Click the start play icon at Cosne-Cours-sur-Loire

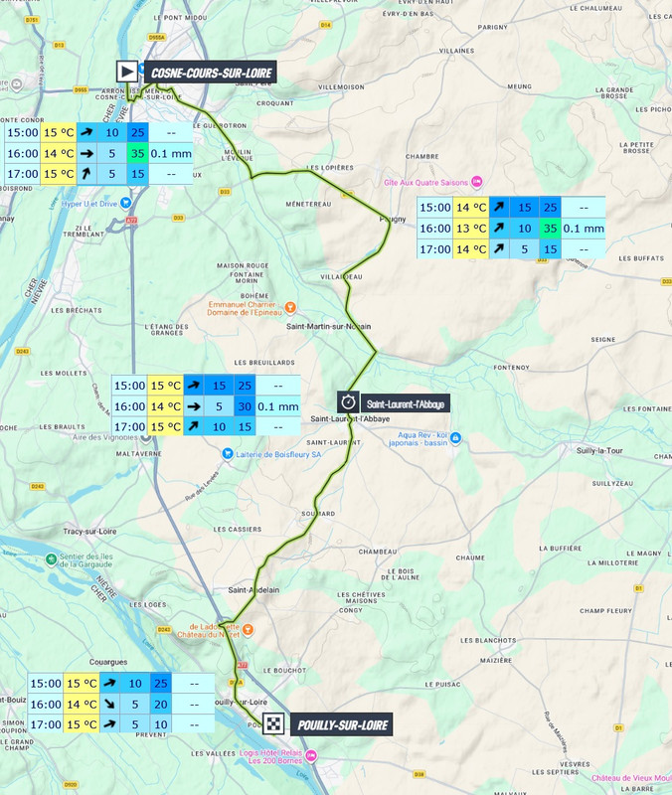click(x=127, y=72)
